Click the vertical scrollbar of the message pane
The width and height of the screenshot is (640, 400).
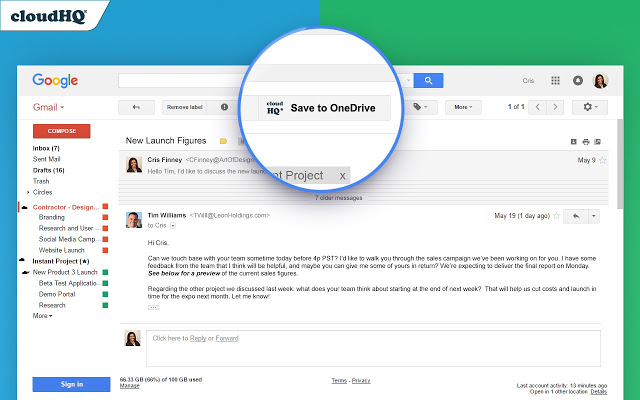click(620, 164)
